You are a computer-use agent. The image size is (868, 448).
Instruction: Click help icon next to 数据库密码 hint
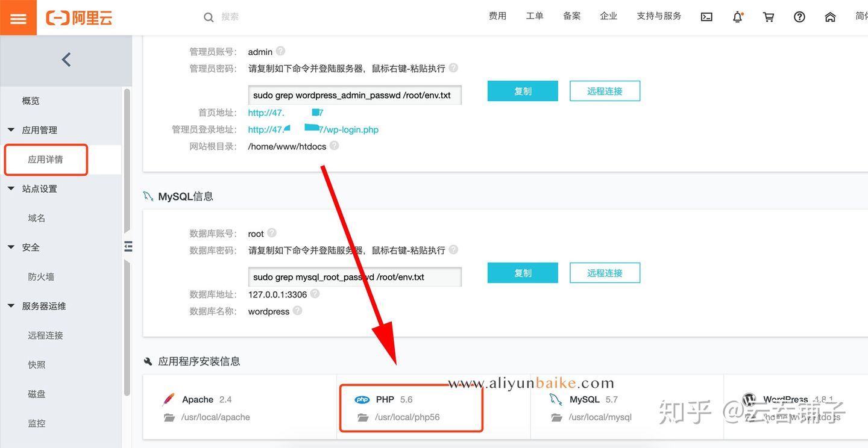[453, 249]
